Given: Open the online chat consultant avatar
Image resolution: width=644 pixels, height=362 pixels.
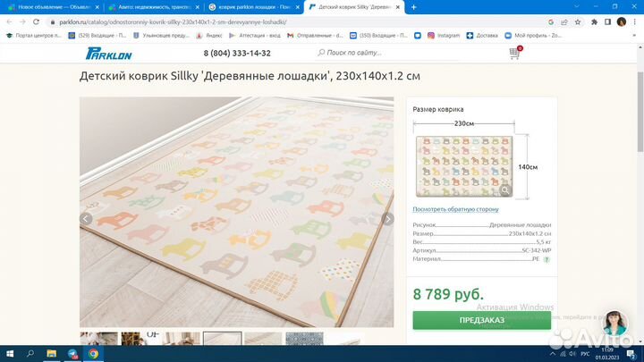Looking at the screenshot, I should [614, 324].
